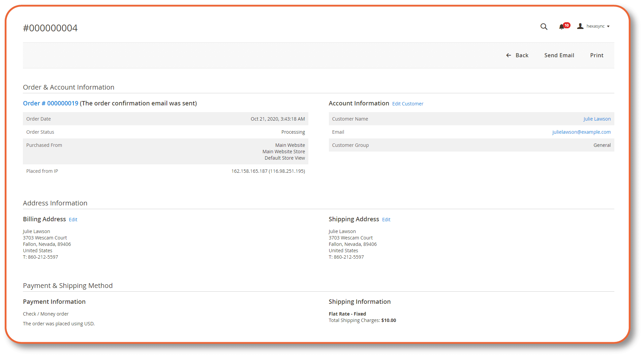
Task: Email julielawson@example.com from Account Information
Action: click(581, 132)
